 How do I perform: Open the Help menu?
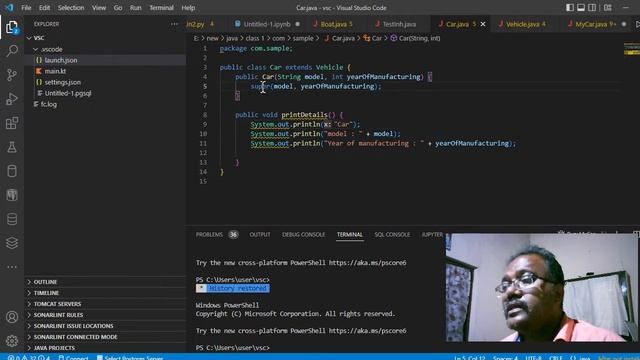click(188, 8)
